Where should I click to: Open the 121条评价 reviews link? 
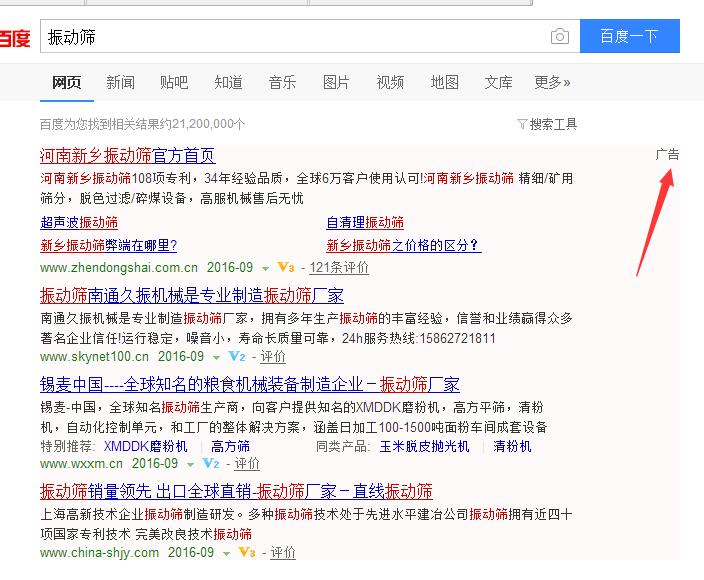click(x=339, y=268)
